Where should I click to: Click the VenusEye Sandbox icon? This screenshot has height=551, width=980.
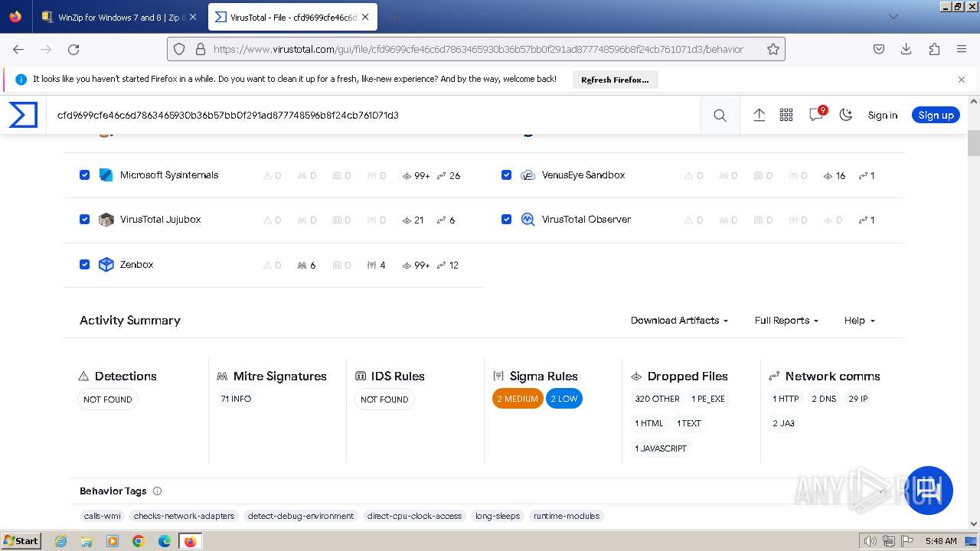(528, 175)
